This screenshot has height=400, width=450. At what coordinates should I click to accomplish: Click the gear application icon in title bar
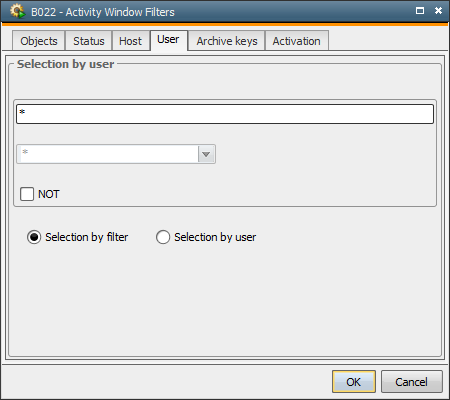(17, 11)
